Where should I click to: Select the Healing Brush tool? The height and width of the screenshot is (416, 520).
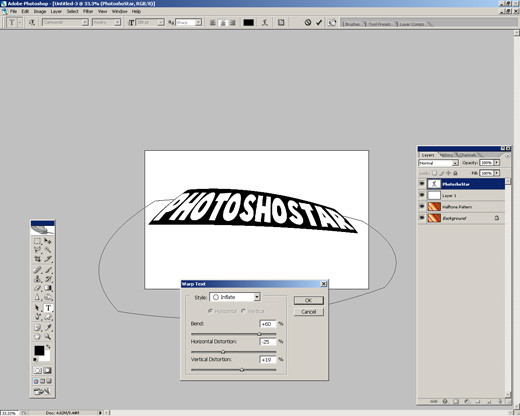tap(37, 270)
